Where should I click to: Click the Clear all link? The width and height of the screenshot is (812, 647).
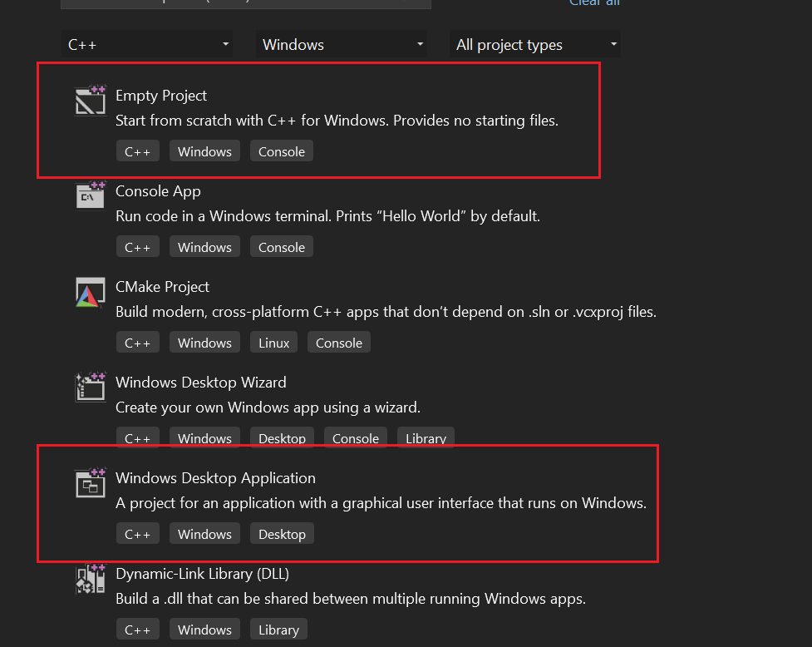pyautogui.click(x=594, y=2)
